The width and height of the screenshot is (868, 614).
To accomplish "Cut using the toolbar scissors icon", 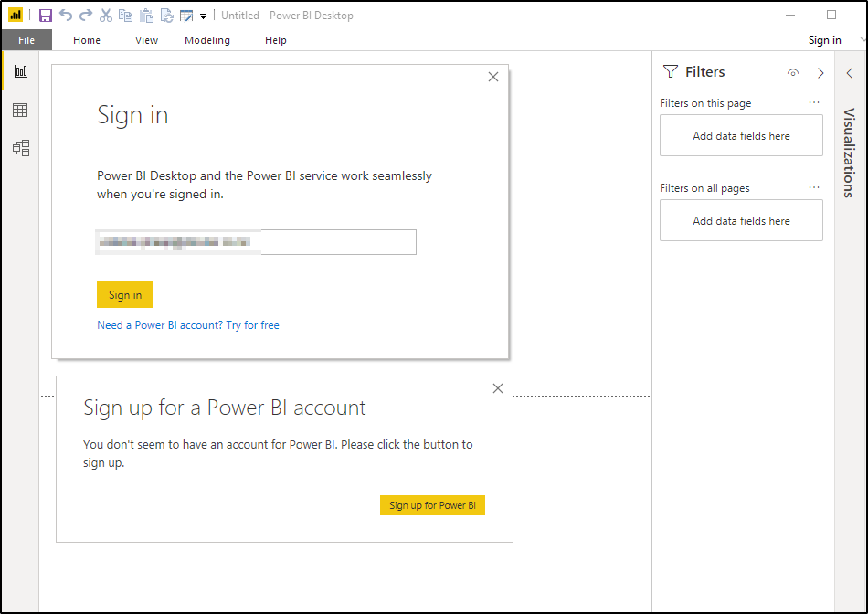I will (104, 15).
